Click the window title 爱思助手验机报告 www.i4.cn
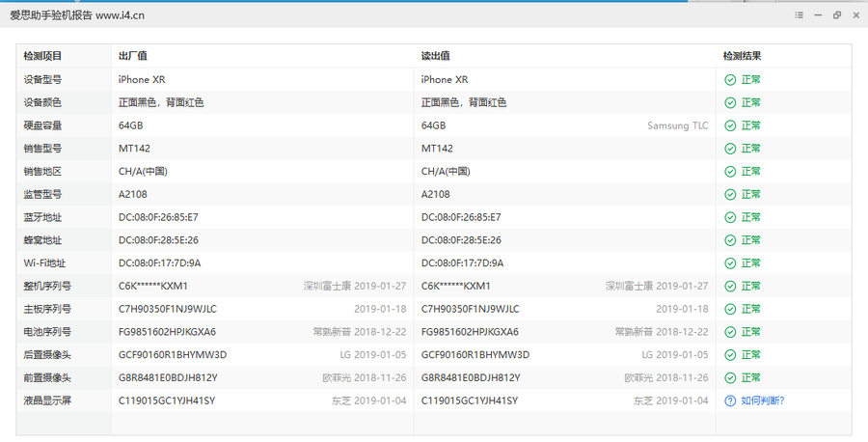The width and height of the screenshot is (868, 442). 77,15
